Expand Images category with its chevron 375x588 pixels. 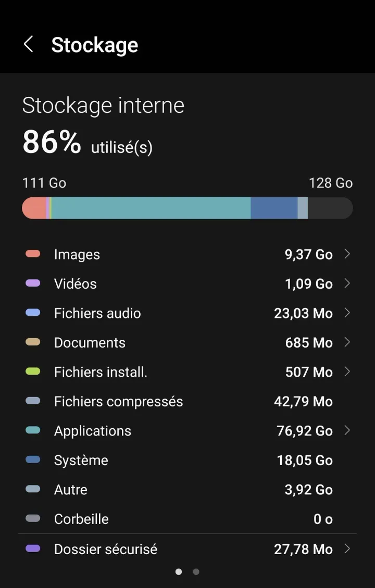pos(347,254)
